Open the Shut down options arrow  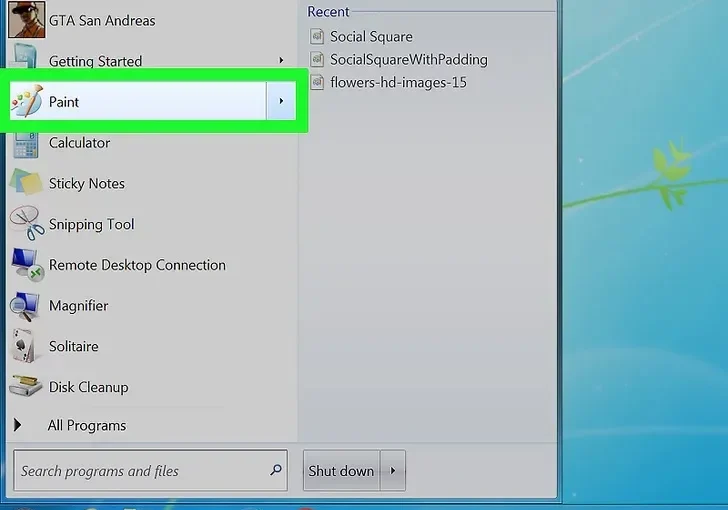(x=393, y=471)
